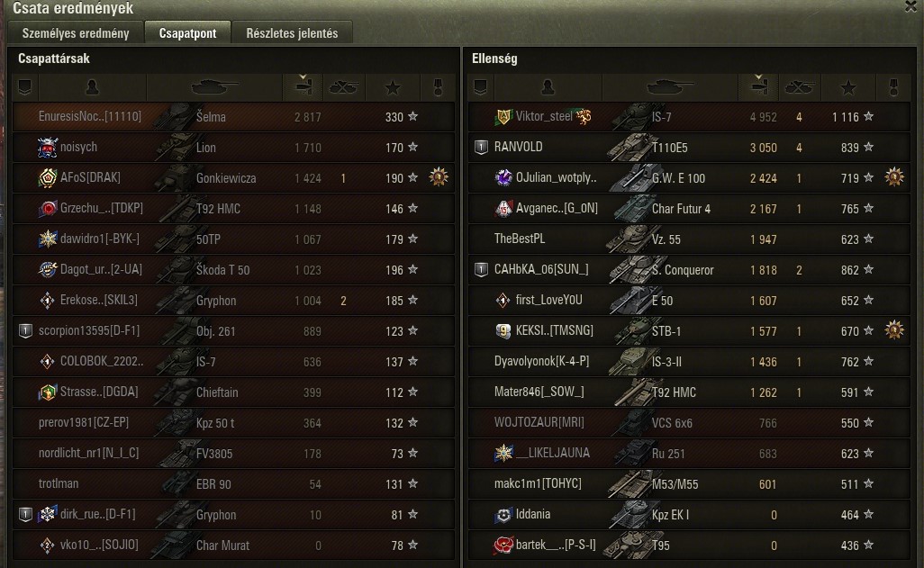Select the Csapatpont tab
Screen dimensions: 924x568
[187, 33]
